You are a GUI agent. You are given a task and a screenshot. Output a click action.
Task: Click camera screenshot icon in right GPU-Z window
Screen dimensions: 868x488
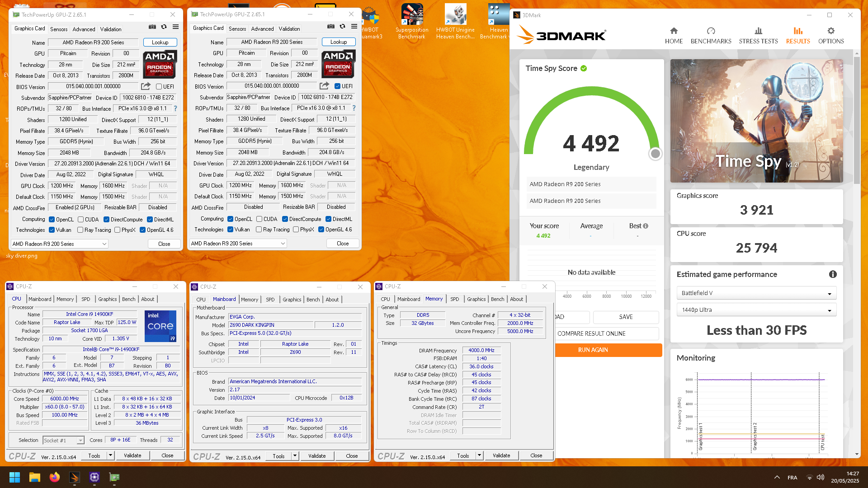point(331,27)
